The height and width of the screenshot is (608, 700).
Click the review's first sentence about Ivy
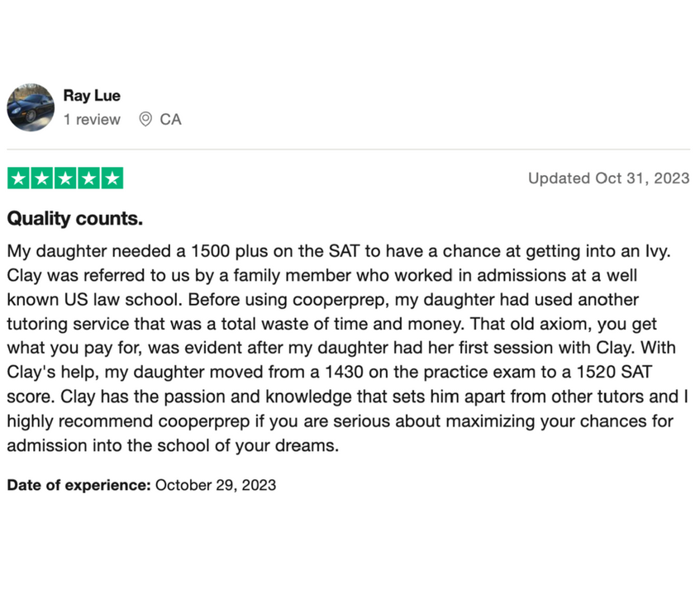(x=339, y=251)
